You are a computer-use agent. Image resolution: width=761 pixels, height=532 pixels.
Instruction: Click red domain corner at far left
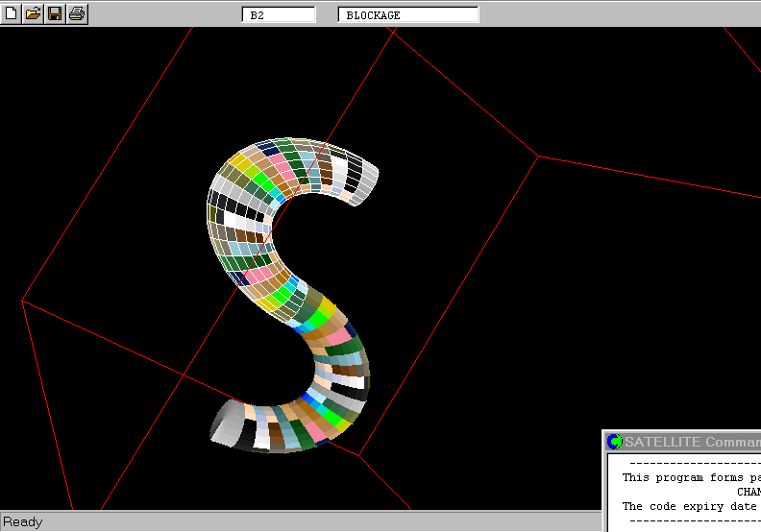point(22,301)
